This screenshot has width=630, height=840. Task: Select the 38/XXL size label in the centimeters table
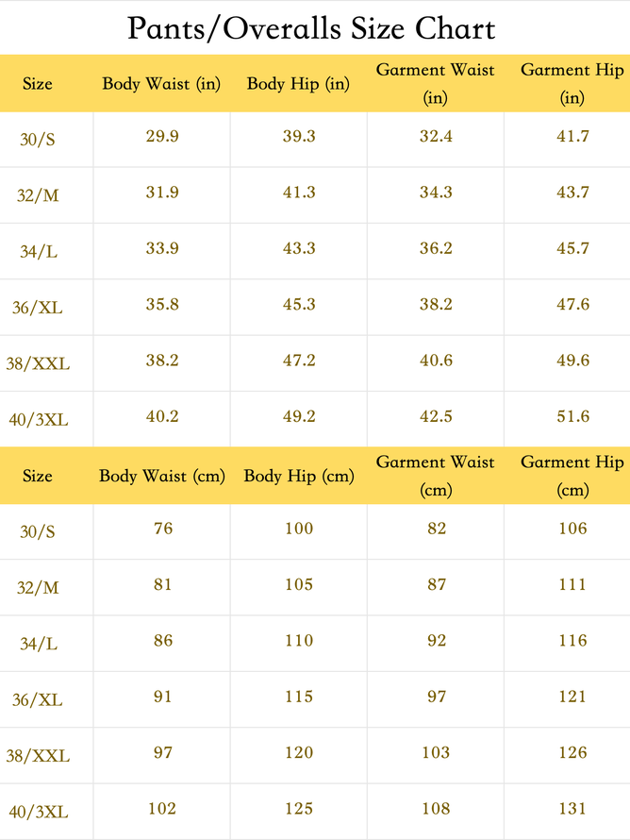pos(38,755)
